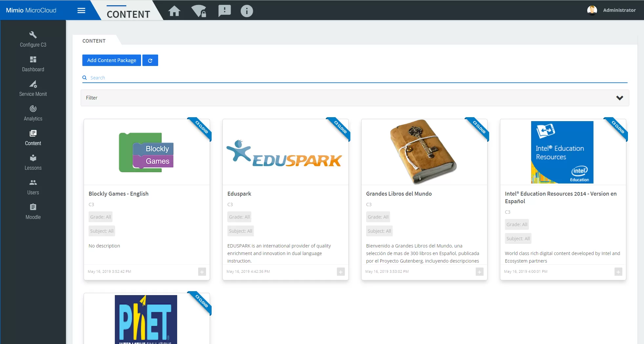Click EDUSPARK description text
Image resolution: width=644 pixels, height=344 pixels.
pos(279,253)
